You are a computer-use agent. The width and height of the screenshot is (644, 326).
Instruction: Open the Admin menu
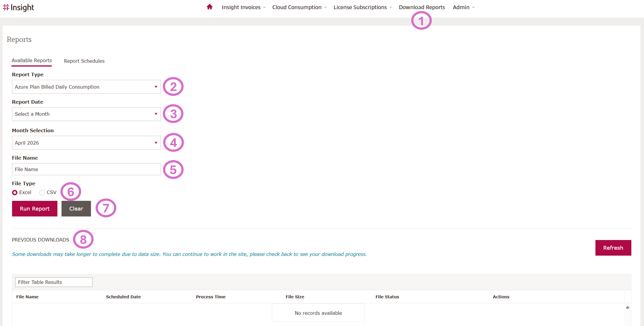[463, 7]
